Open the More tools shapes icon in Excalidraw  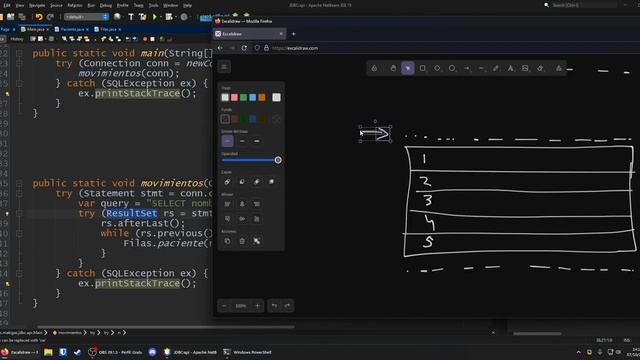(x=558, y=68)
